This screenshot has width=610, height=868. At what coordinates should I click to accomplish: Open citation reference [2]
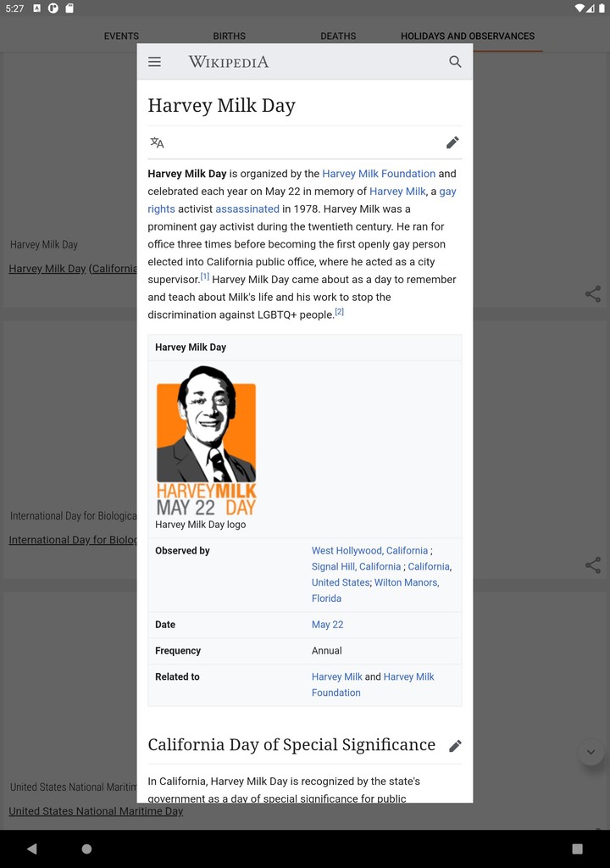(340, 312)
